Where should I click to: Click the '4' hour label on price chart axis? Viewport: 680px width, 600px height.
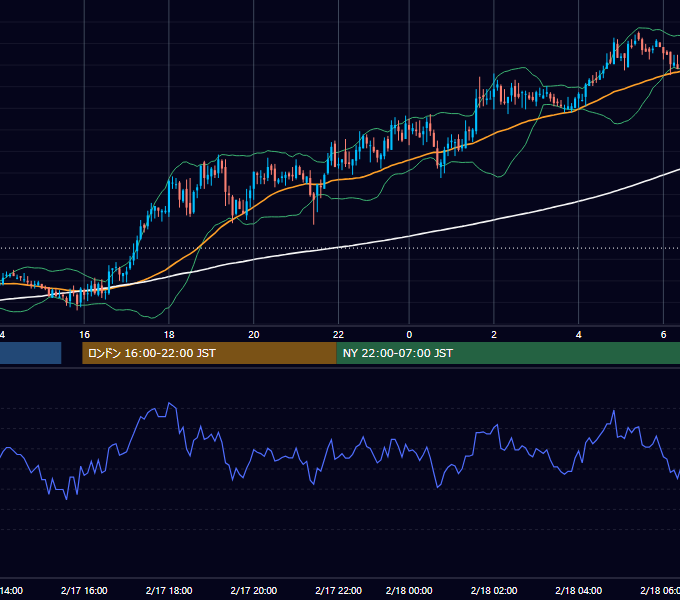(579, 335)
